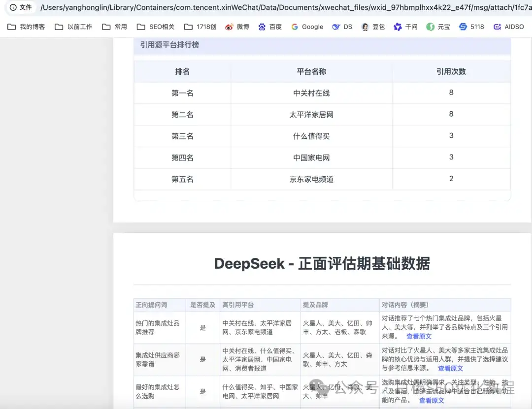
Task: Click 查看原文 link in 热门的集成灶品牌推荐 row
Action: click(419, 337)
